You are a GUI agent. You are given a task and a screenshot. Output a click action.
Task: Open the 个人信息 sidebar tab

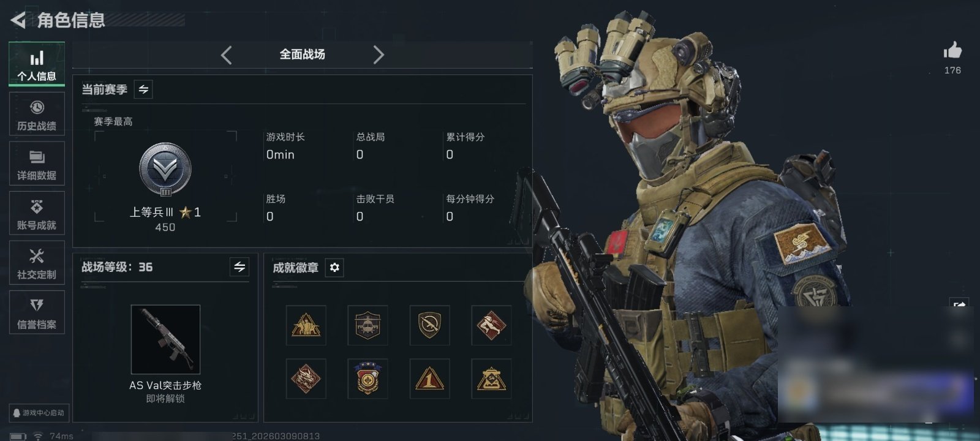pos(37,65)
